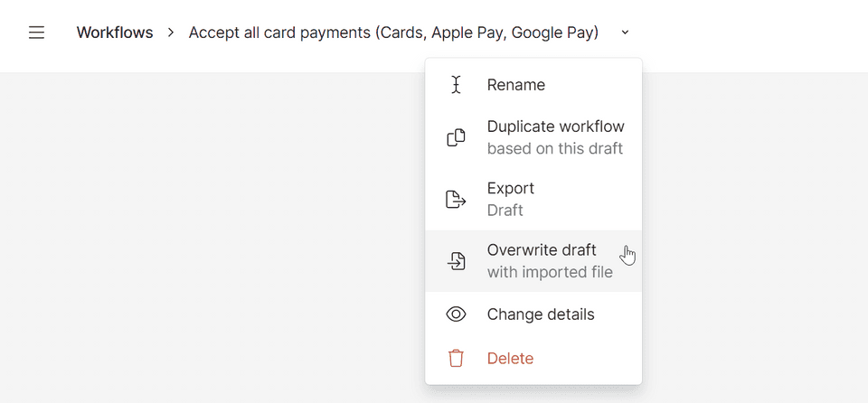Select Change details from the menu

[x=533, y=314]
